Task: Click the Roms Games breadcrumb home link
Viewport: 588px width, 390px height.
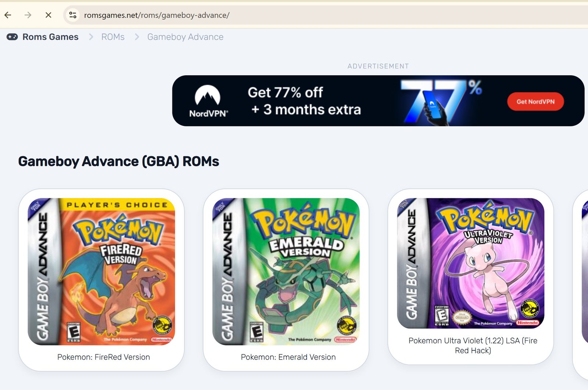Action: point(50,37)
